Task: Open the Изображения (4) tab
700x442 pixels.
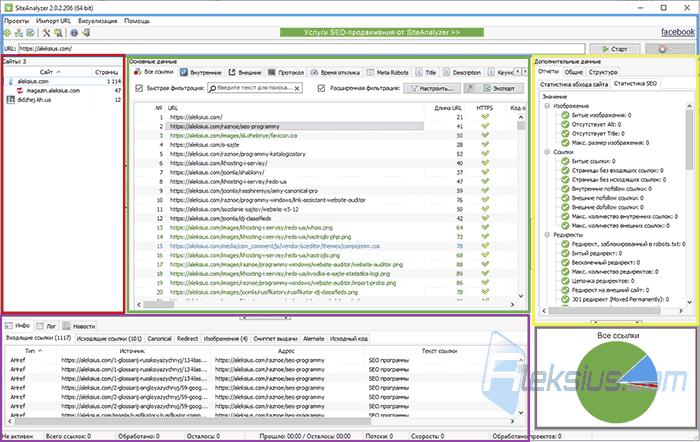Action: 225,339
